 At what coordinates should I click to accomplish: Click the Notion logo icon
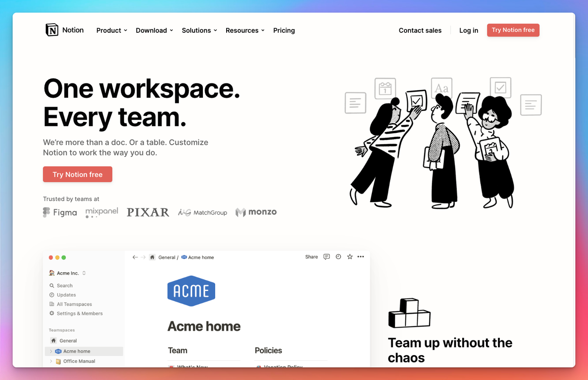[x=52, y=30]
